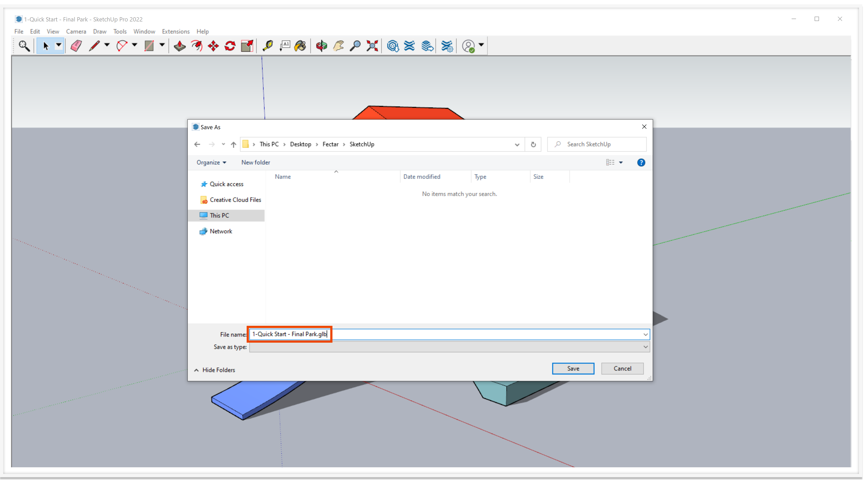Screen dimensions: 868x485
Task: Open the Edit menu
Action: [35, 32]
